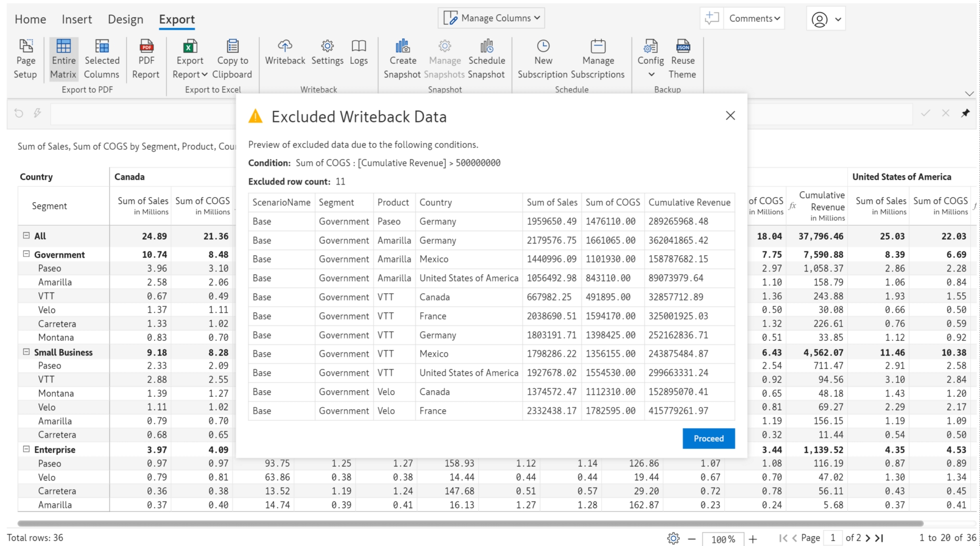Viewport: 980px width, 546px height.
Task: Collapse the Government segment row
Action: pos(26,254)
